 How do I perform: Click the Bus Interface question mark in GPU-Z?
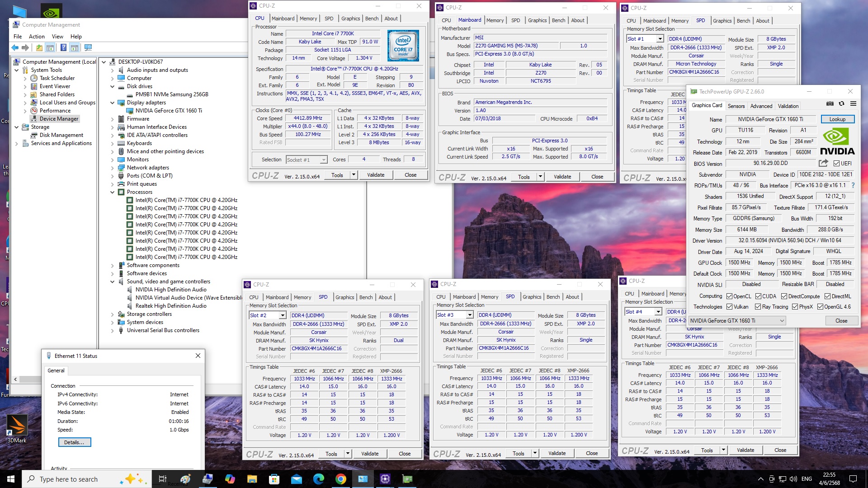click(x=853, y=185)
